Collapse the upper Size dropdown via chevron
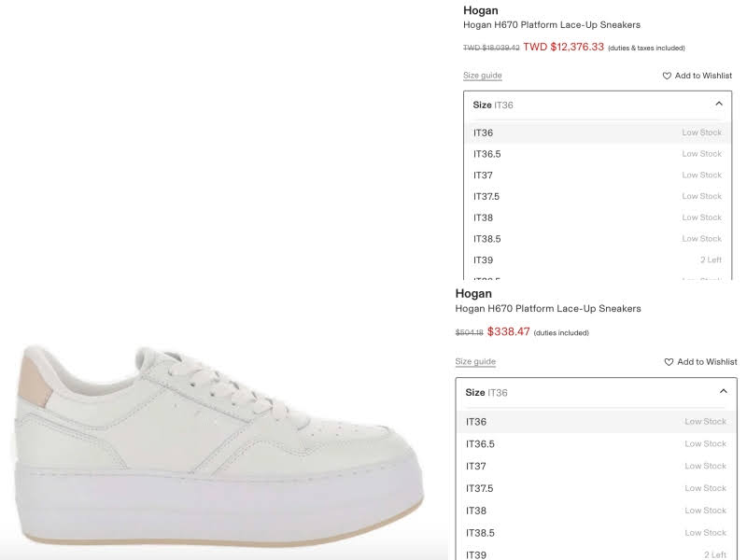747x560 pixels. tap(719, 104)
